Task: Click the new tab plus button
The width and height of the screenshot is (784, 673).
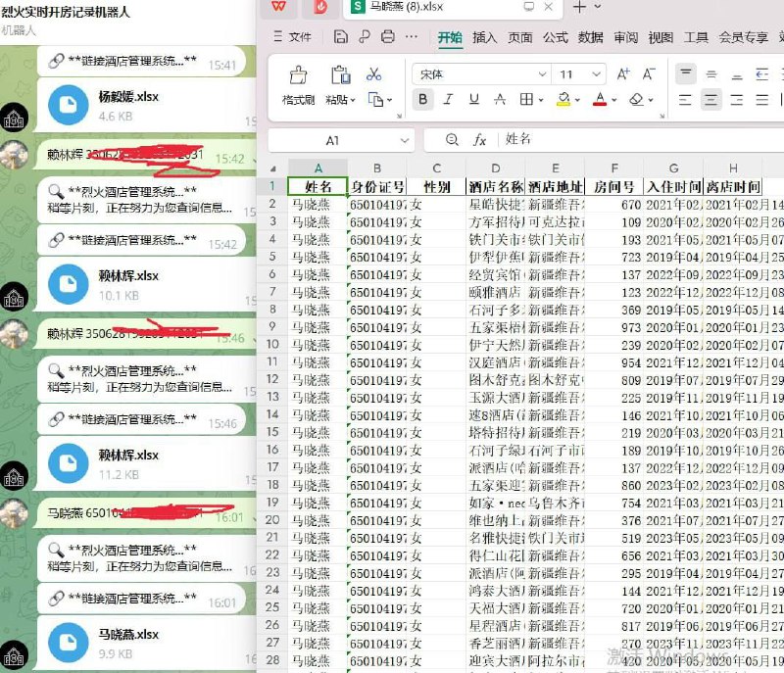Action: [x=579, y=7]
